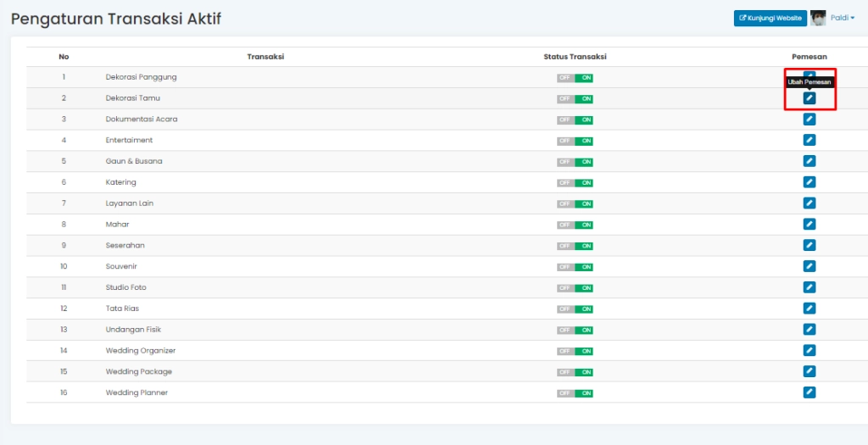
Task: Edit the Pemesan for Dokumentasi Acara
Action: 809,119
